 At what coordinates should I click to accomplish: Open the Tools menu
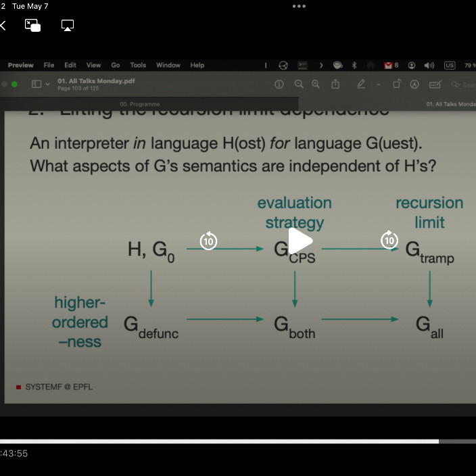(138, 66)
